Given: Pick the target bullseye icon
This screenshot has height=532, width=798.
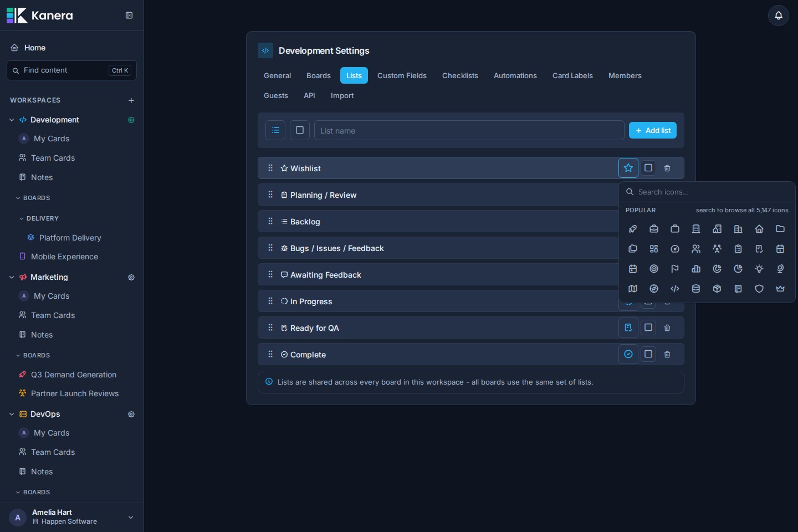Looking at the screenshot, I should pyautogui.click(x=654, y=269).
